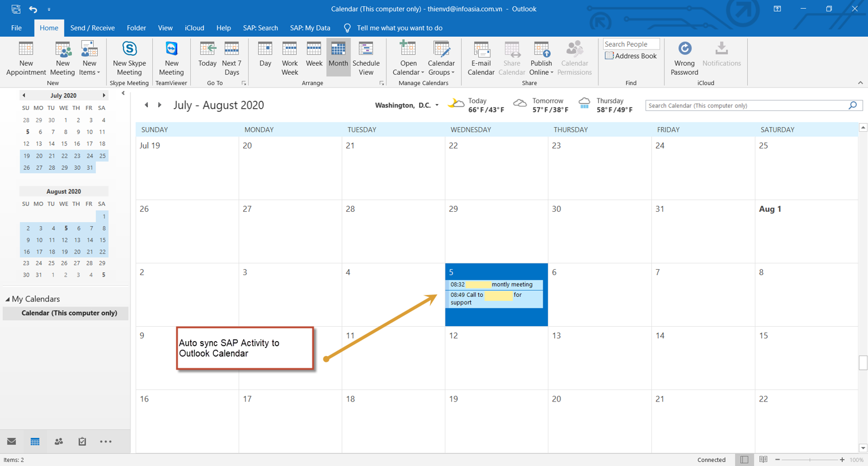This screenshot has width=868, height=466.
Task: Go to the next calendar period arrow
Action: pos(160,105)
